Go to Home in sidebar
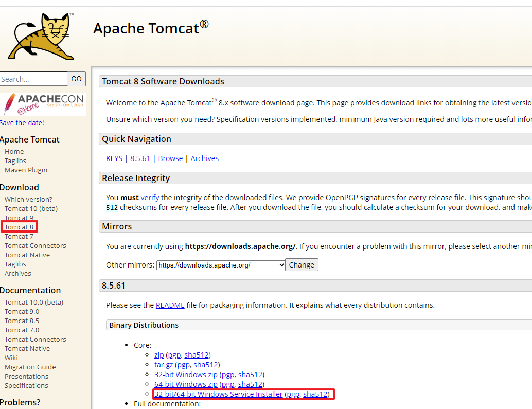Viewport: 532px width, 409px height. 14,152
